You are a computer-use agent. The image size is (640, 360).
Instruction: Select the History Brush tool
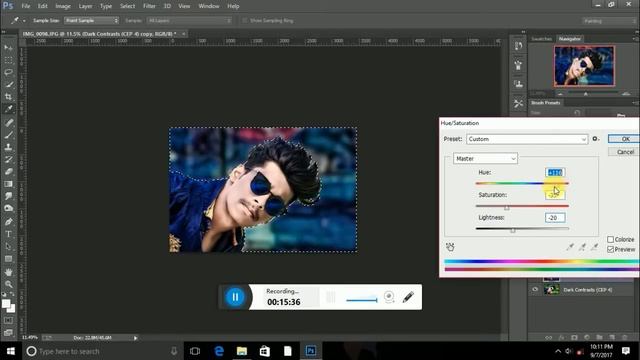[x=8, y=159]
